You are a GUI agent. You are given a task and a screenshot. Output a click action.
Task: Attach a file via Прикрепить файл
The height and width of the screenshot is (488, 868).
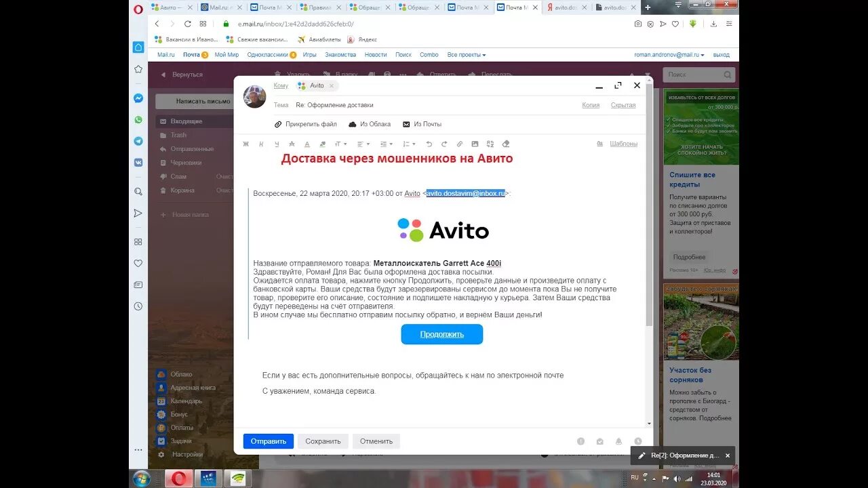pos(305,124)
